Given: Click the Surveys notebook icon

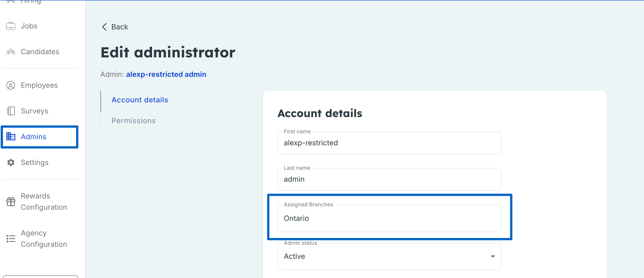Looking at the screenshot, I should click(x=11, y=111).
